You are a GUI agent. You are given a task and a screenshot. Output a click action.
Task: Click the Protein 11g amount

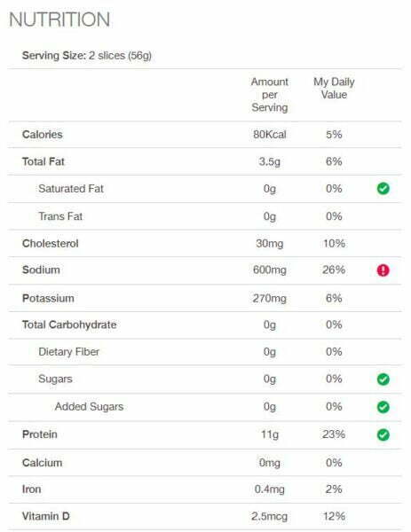click(x=270, y=434)
